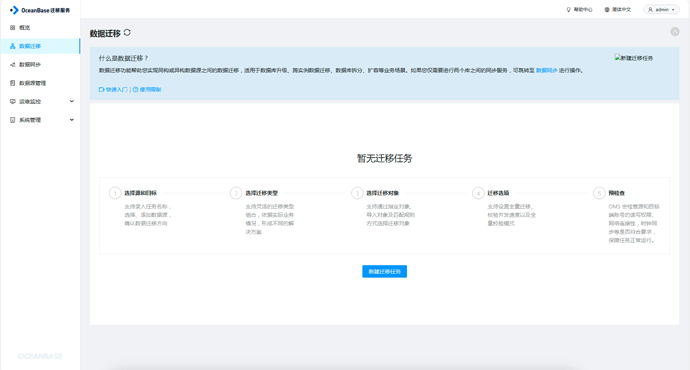The height and width of the screenshot is (370, 690).
Task: Click the broken 新建迁移任务 image in the banner
Action: point(634,58)
